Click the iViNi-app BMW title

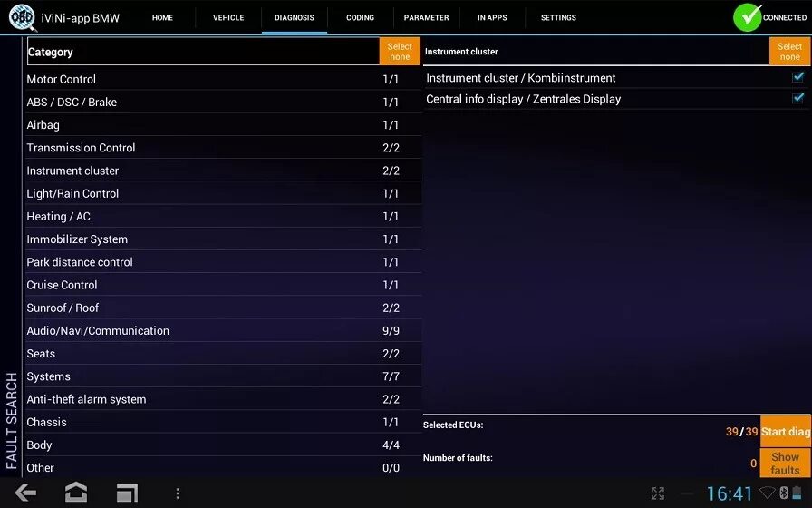[x=81, y=18]
